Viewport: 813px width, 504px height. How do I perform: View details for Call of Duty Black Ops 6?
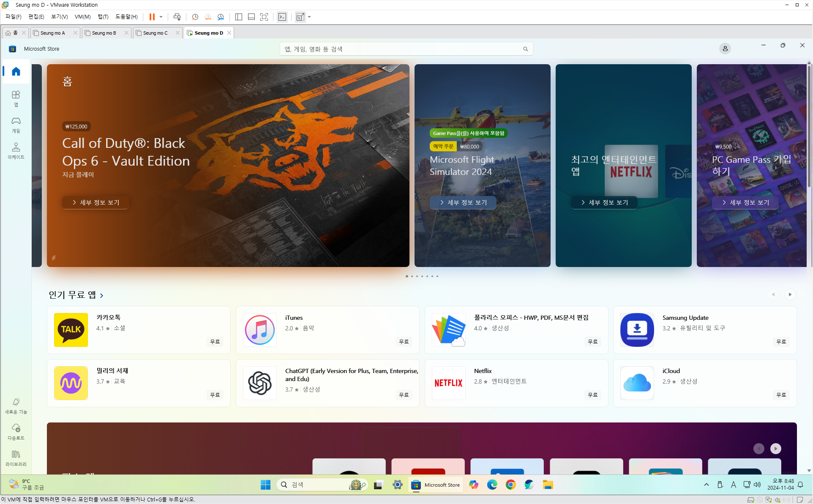coord(95,202)
